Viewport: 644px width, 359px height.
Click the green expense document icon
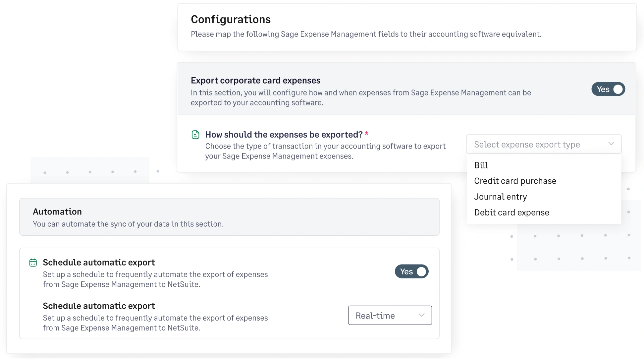click(x=196, y=135)
